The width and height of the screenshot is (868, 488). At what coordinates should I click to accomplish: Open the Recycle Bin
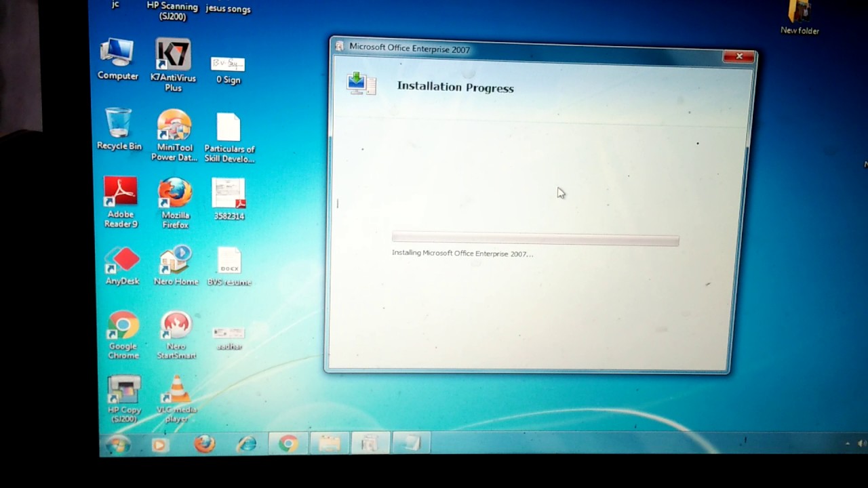[x=119, y=129]
